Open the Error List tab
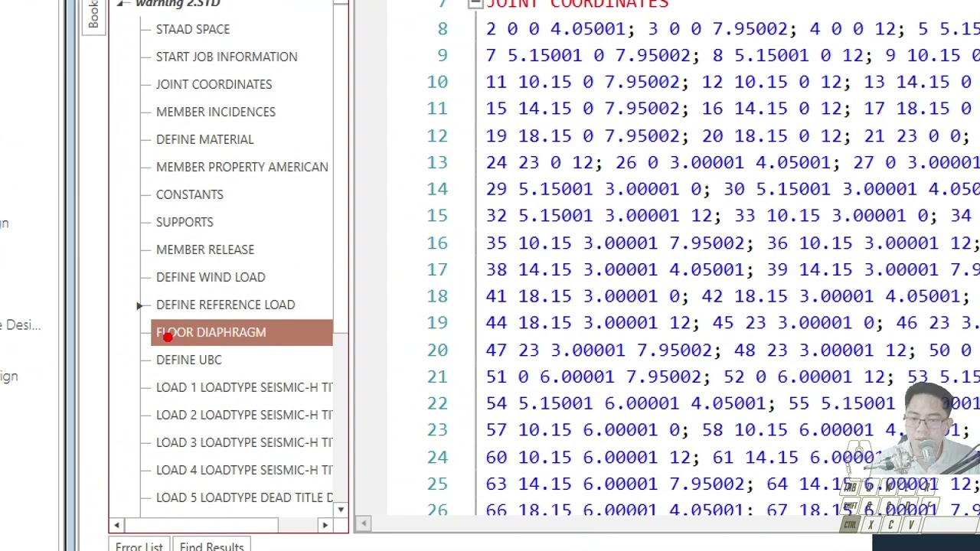Image resolution: width=980 pixels, height=551 pixels. [x=139, y=546]
